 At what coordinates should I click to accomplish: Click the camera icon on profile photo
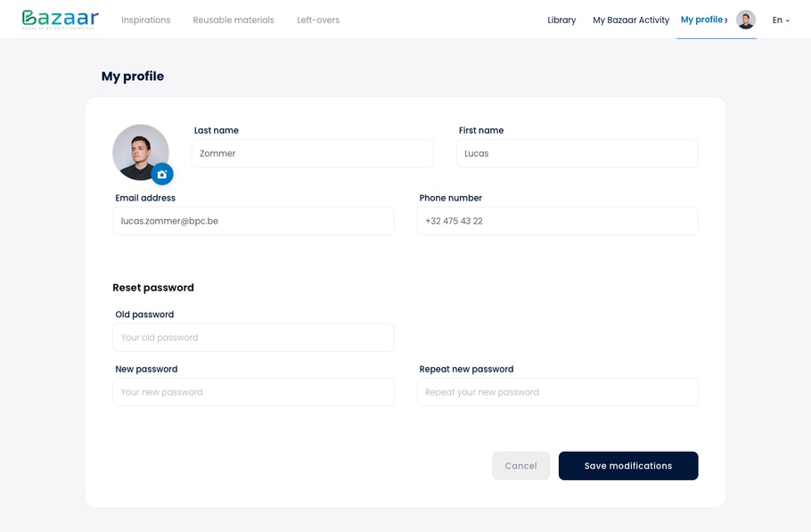point(161,175)
